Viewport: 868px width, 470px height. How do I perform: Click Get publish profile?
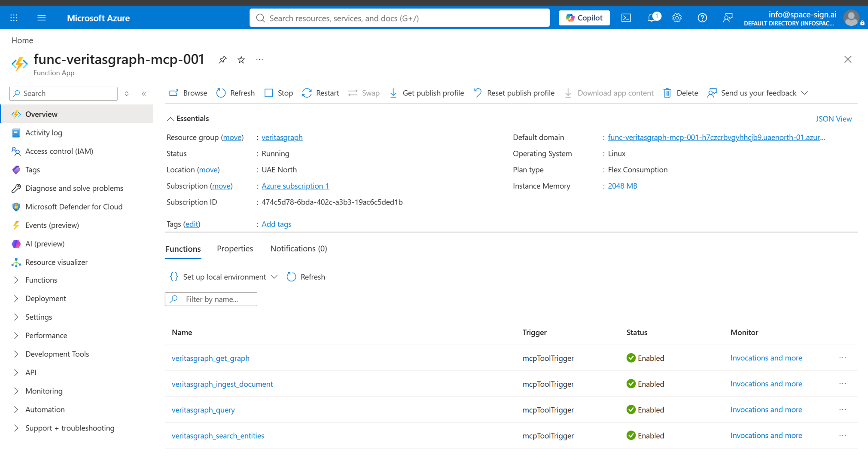point(426,93)
